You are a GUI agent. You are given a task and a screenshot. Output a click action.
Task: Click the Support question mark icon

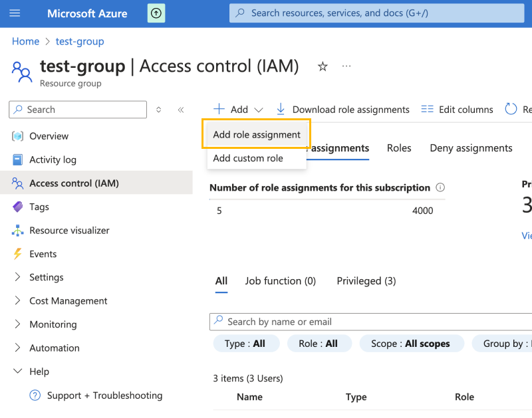tap(35, 395)
